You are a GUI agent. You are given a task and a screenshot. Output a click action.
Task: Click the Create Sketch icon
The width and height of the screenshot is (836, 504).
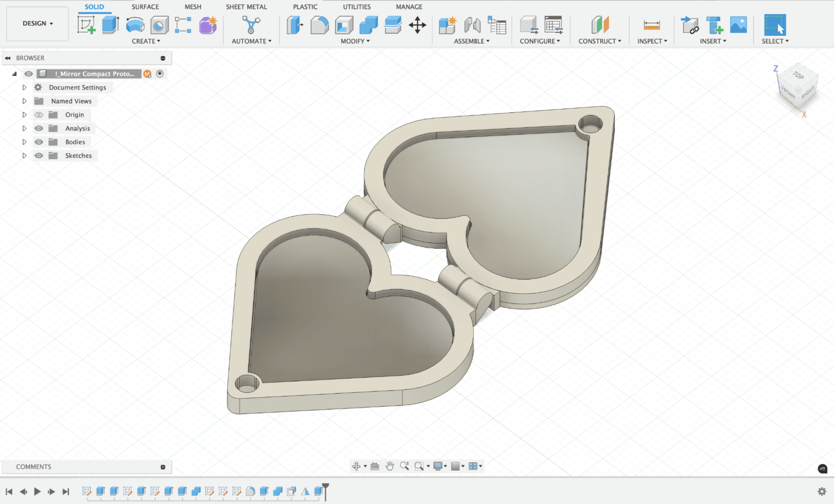pyautogui.click(x=86, y=25)
